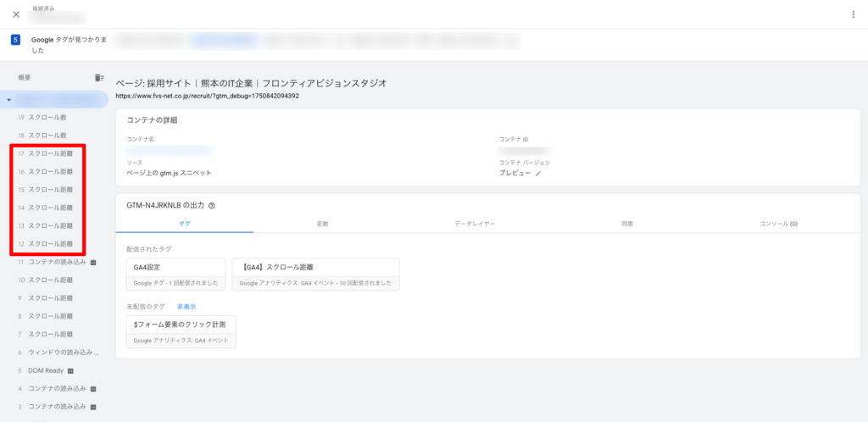Open the GA4設定 fired tag card
Viewport: 868px width, 422px height.
(x=175, y=274)
